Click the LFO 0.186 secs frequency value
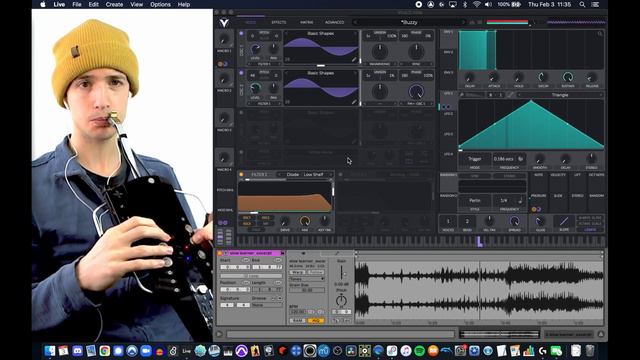The height and width of the screenshot is (360, 640). (x=504, y=159)
